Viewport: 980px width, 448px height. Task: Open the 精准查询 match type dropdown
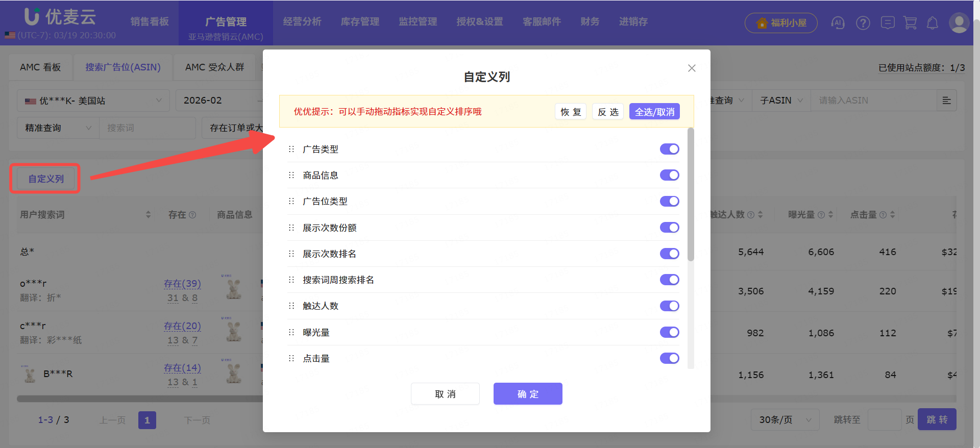point(58,128)
